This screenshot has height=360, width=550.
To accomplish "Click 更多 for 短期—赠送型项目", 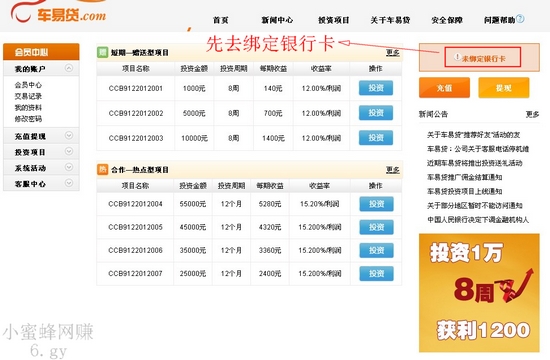I will coord(393,53).
